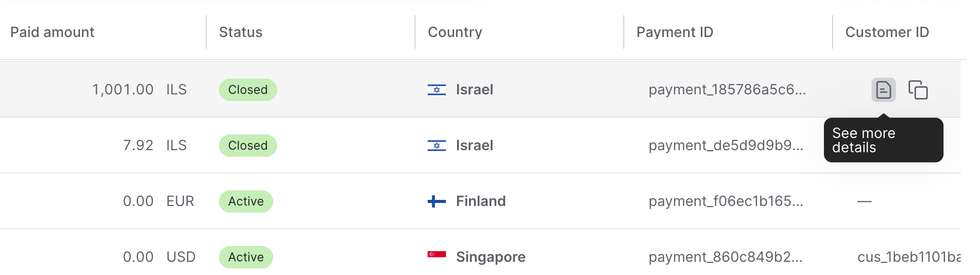The image size is (980, 275).
Task: Click the Country column header
Action: [x=455, y=32]
